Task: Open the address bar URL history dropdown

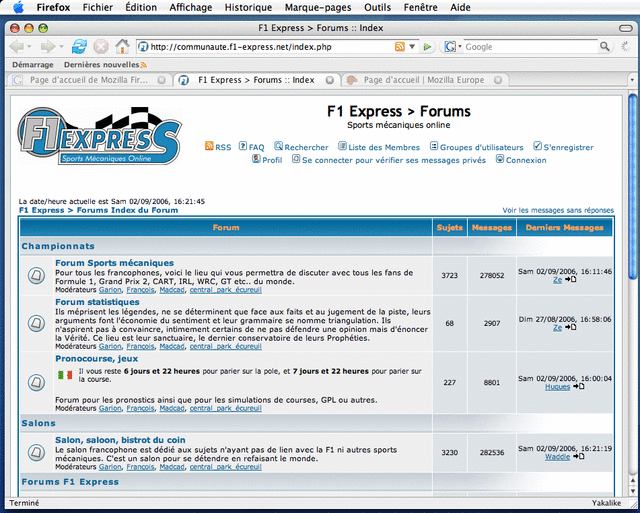Action: (x=412, y=47)
